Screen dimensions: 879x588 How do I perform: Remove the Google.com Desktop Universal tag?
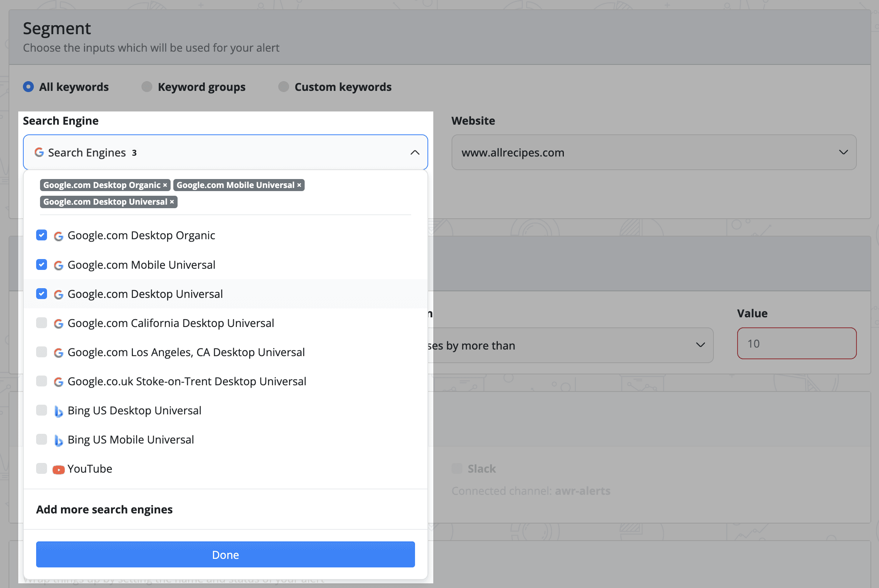(x=172, y=202)
